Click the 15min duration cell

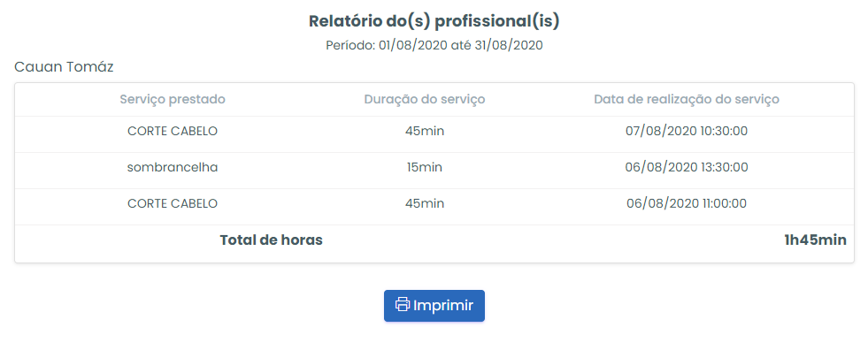point(425,167)
